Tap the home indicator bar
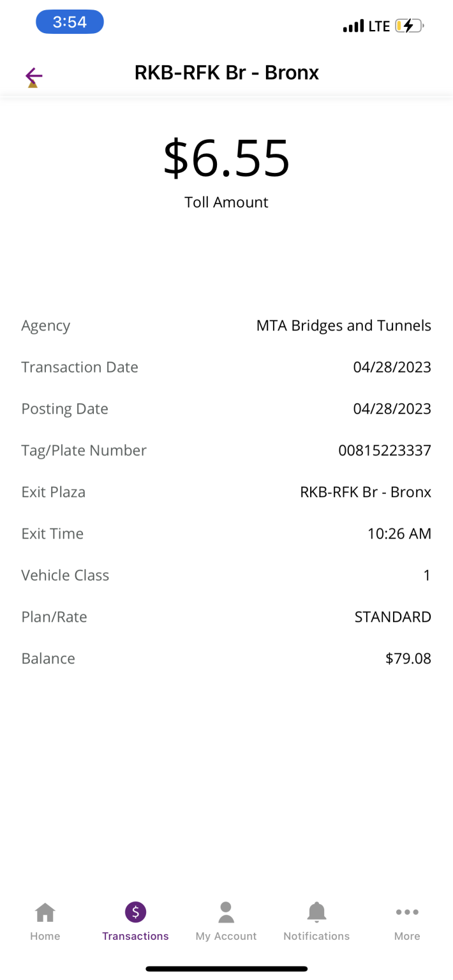Viewport: 453px width, 980px height. click(x=226, y=969)
